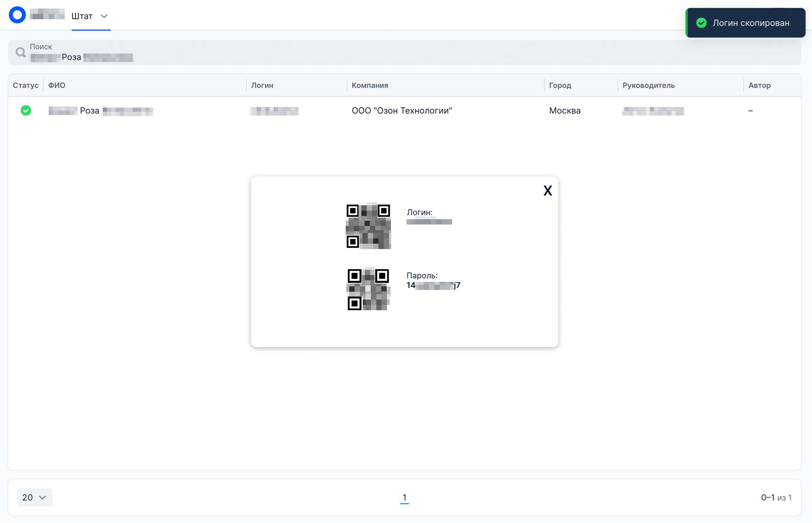Click the search magnifier icon
This screenshot has height=523, width=812.
20,52
